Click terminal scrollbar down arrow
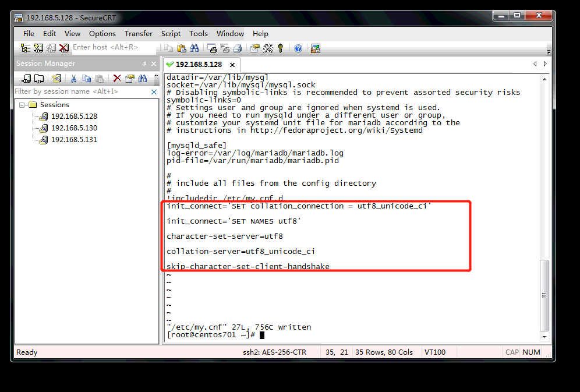 pos(544,337)
